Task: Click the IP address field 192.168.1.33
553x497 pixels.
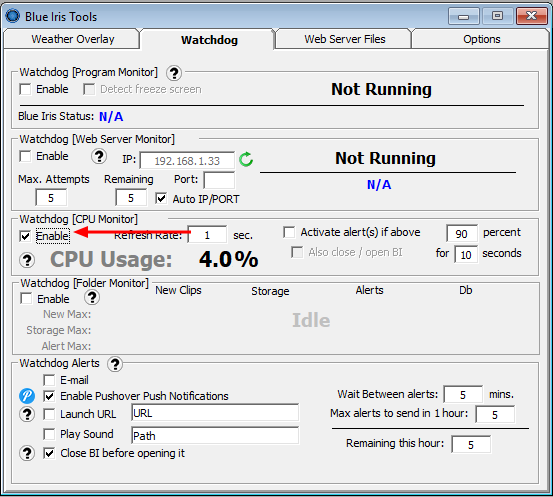Action: (187, 161)
